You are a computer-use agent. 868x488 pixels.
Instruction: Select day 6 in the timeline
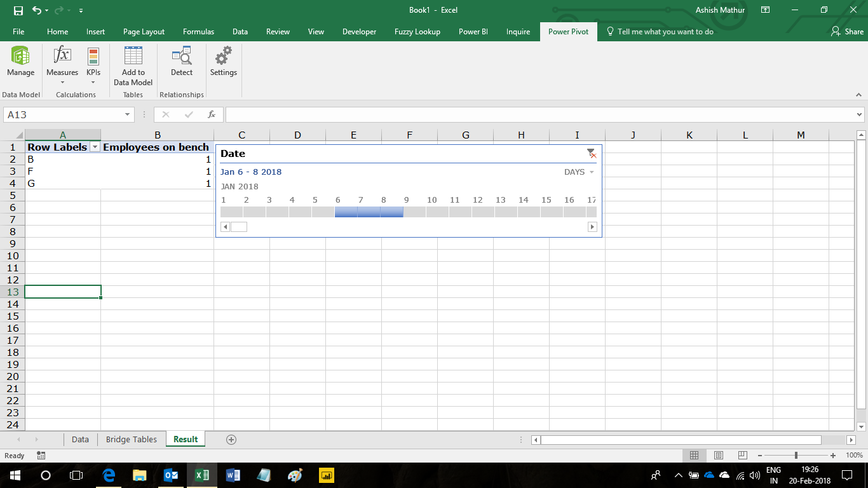point(346,212)
